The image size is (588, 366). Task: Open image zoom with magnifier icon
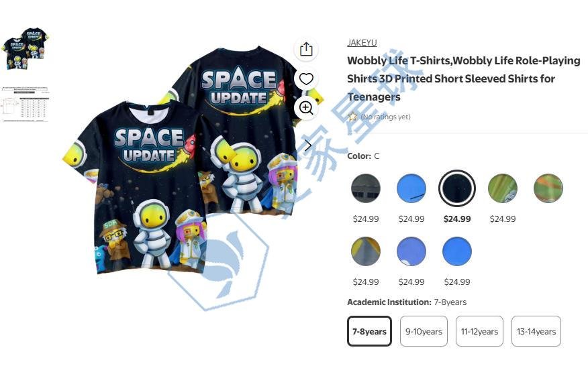[306, 108]
